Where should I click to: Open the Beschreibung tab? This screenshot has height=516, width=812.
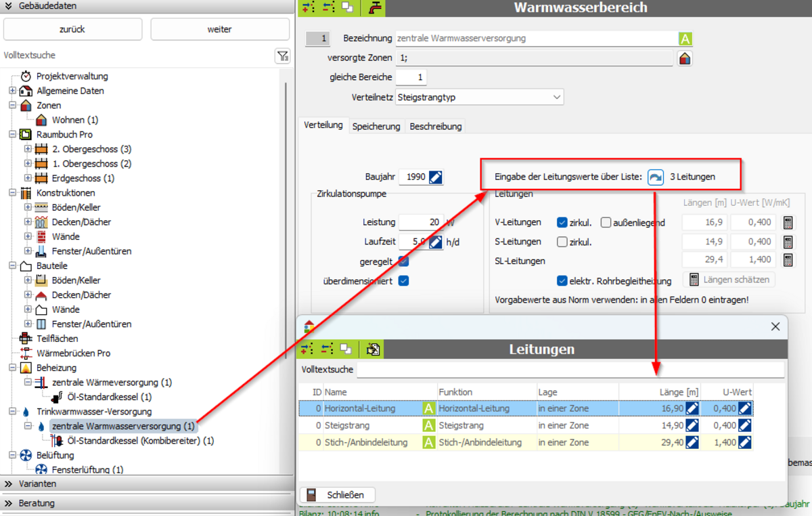pyautogui.click(x=436, y=127)
